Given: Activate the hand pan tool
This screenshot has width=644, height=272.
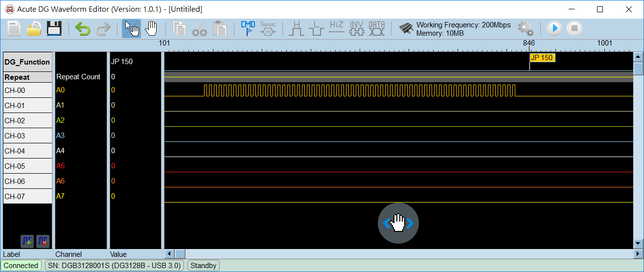Looking at the screenshot, I should tap(151, 29).
